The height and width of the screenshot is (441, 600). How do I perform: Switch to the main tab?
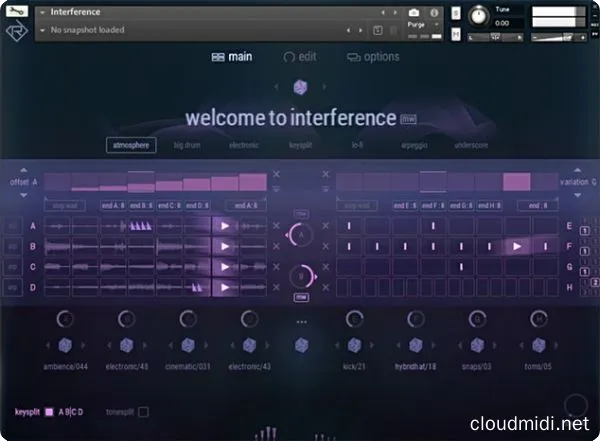pyautogui.click(x=232, y=57)
